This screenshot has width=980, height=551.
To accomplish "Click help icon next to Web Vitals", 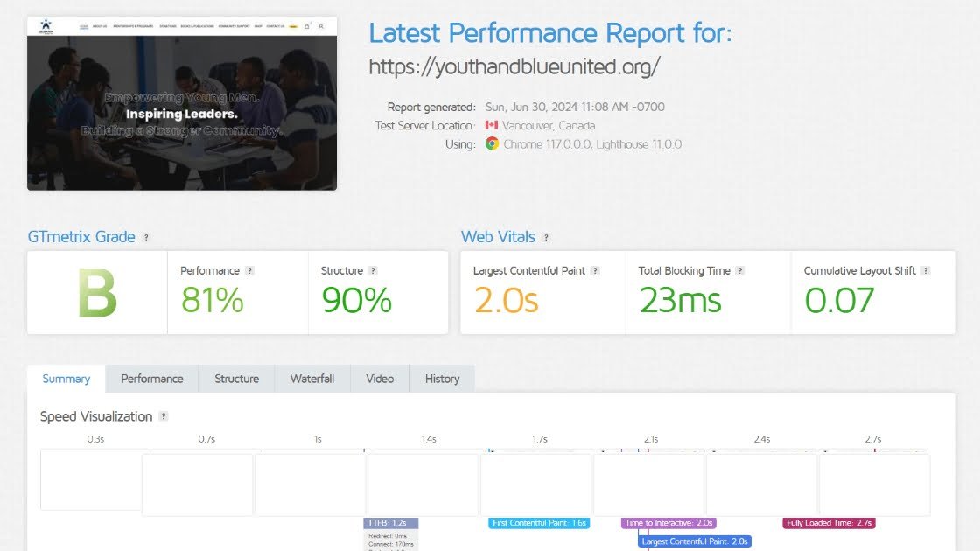I will point(546,237).
